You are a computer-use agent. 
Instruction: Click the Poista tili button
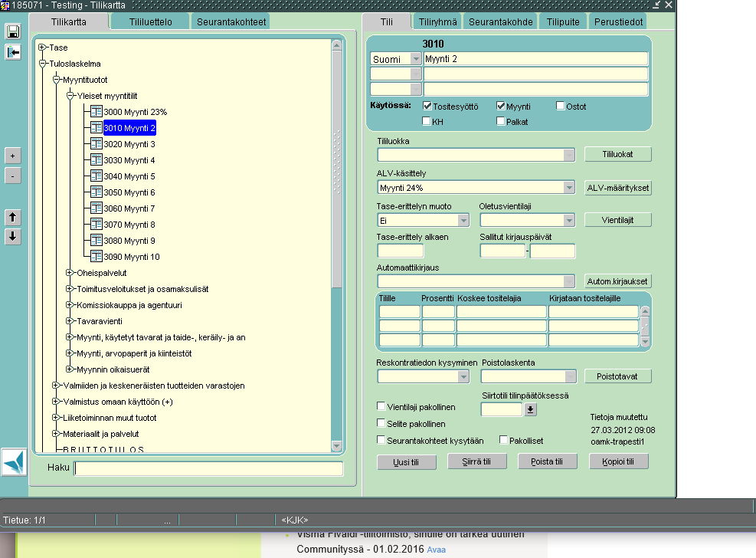(x=547, y=461)
